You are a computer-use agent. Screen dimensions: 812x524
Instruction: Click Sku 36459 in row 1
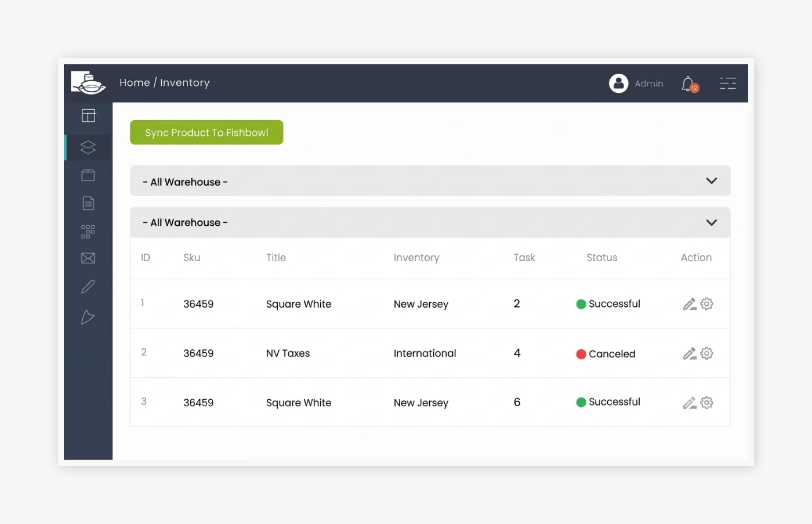(x=198, y=304)
